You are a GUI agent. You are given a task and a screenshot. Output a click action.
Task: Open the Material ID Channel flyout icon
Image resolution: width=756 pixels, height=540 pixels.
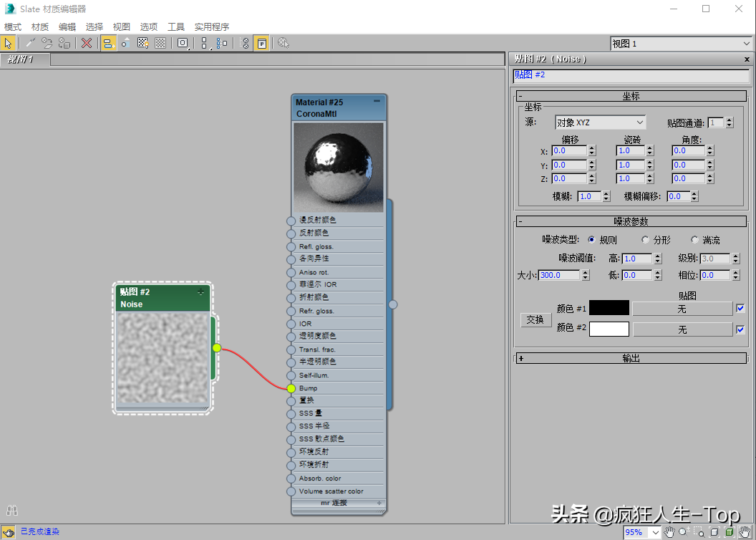pos(183,43)
